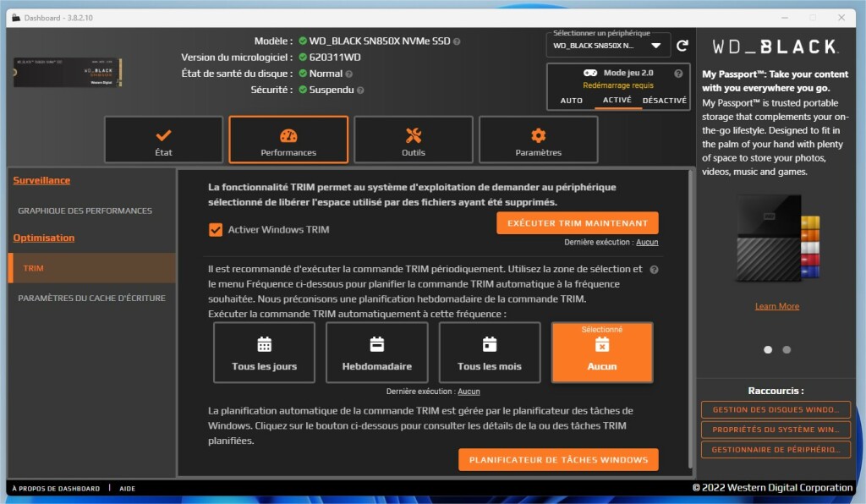Image resolution: width=866 pixels, height=504 pixels.
Task: Choose Tous les mois TRIM frequency
Action: 490,353
